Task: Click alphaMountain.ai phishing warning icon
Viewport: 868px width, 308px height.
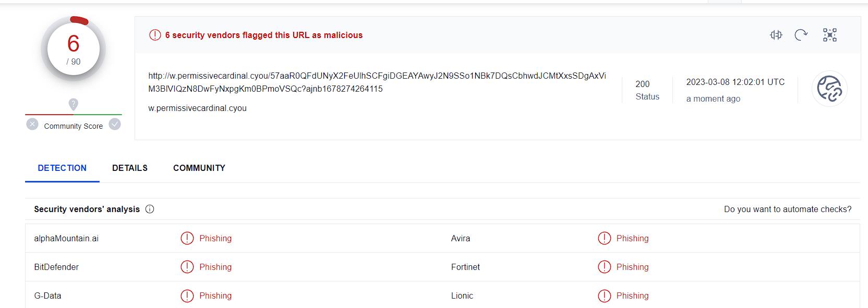Action: click(187, 238)
